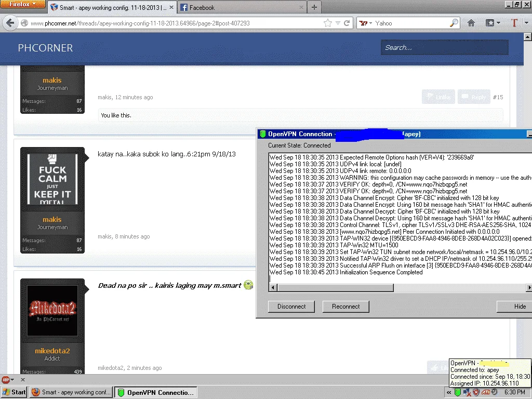Viewport: 532px width, 399px height.
Task: Open a new tab with the plus button
Action: (314, 7)
